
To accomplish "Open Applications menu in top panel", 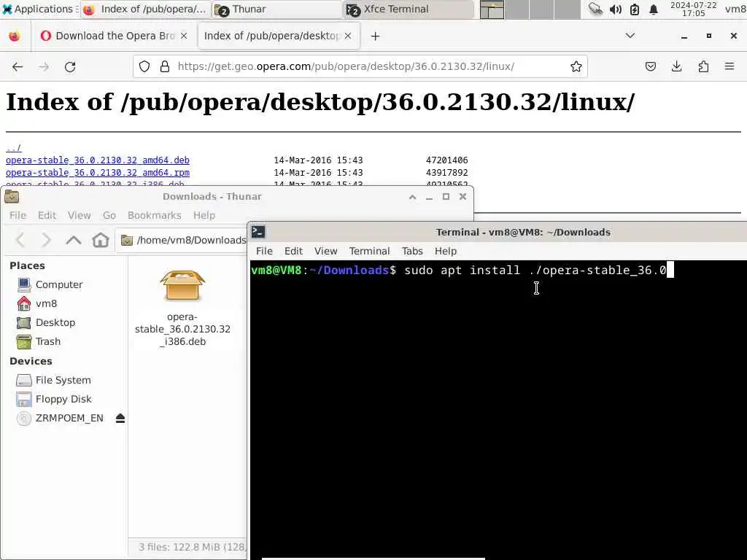I will pyautogui.click(x=39, y=9).
